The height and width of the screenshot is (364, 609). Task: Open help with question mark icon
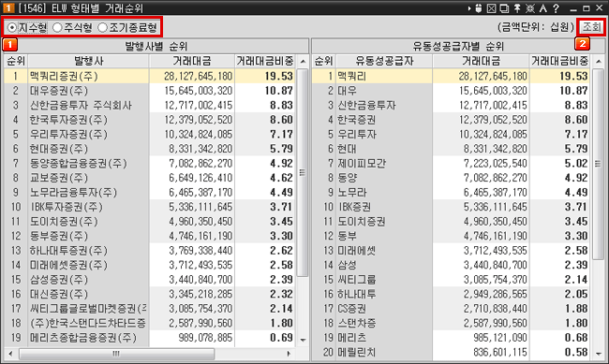tap(556, 8)
